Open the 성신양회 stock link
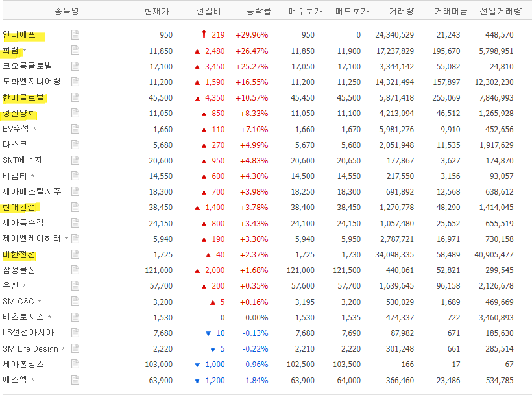This screenshot has height=395, width=532. click(x=19, y=114)
